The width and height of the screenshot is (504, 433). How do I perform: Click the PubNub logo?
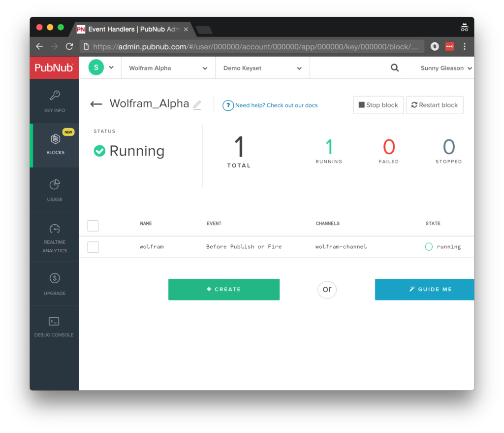(x=53, y=67)
